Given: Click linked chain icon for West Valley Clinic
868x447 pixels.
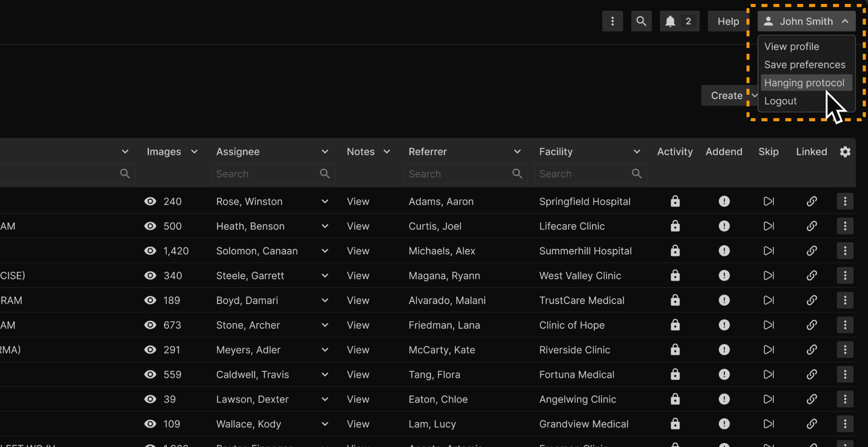Looking at the screenshot, I should [x=811, y=276].
